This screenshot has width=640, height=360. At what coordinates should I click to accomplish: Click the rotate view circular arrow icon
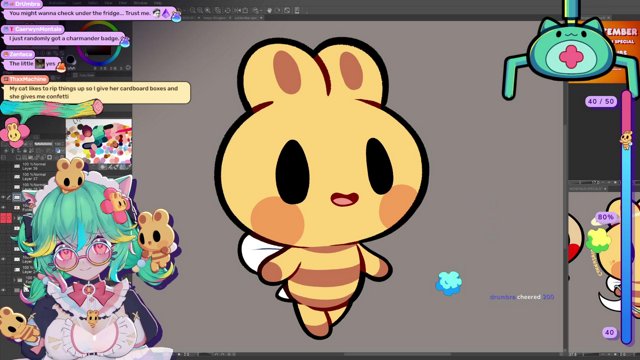[227, 10]
